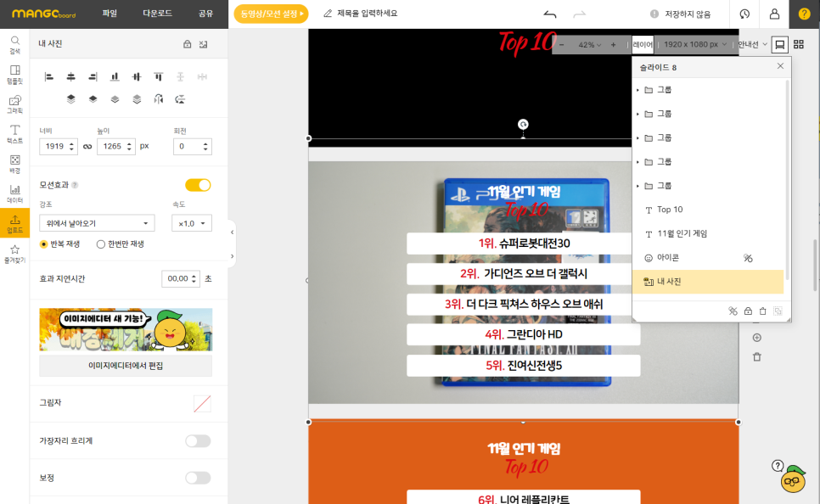Enable the 가장자리 흐리게 edge blur switch
This screenshot has height=504, width=820.
coord(198,440)
